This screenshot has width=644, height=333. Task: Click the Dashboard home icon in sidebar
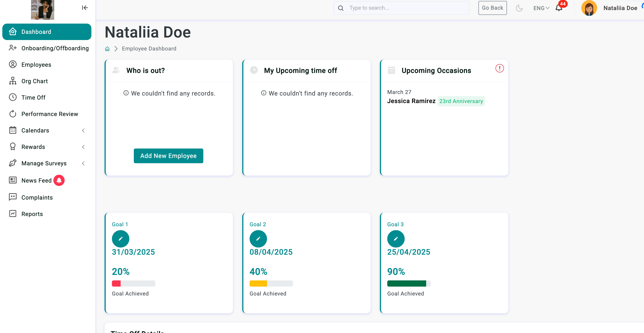coord(13,32)
